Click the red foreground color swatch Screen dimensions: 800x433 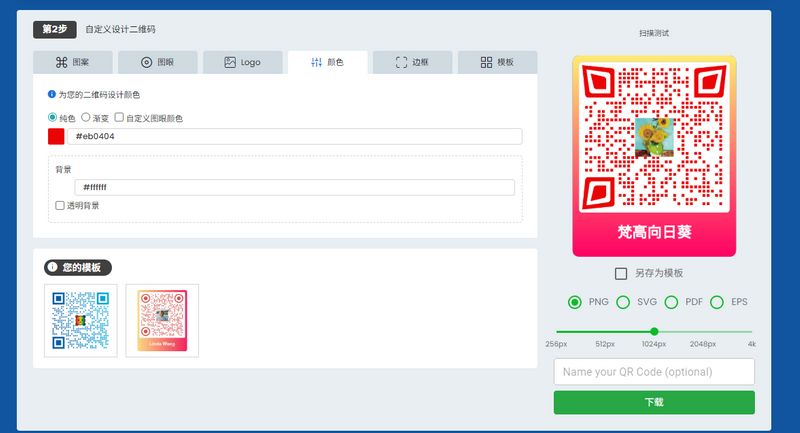tap(56, 136)
